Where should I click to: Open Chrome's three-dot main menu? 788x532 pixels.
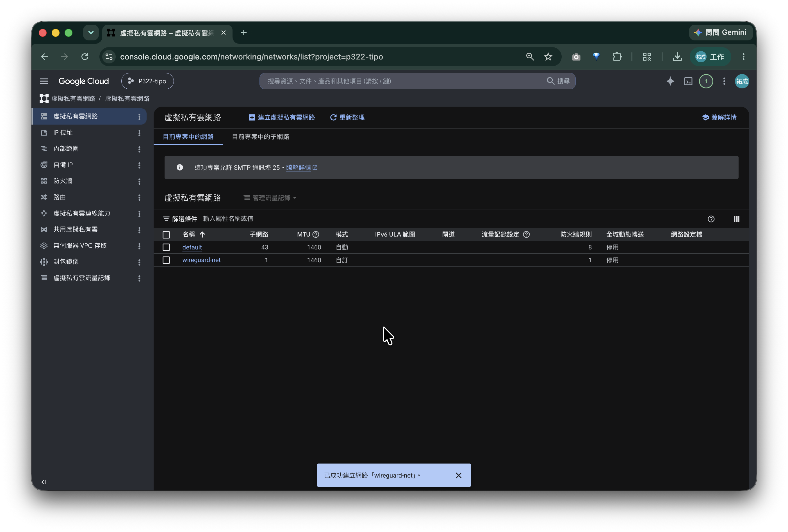coord(743,57)
